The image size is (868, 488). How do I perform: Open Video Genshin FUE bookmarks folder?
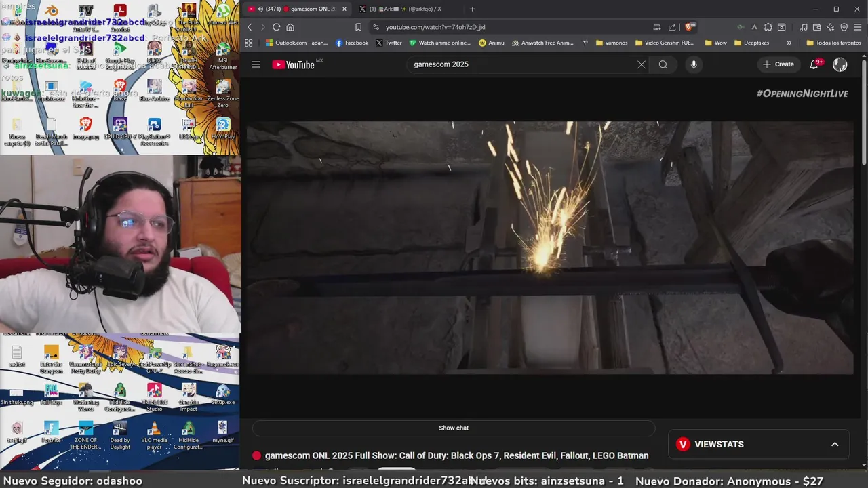[x=665, y=43]
